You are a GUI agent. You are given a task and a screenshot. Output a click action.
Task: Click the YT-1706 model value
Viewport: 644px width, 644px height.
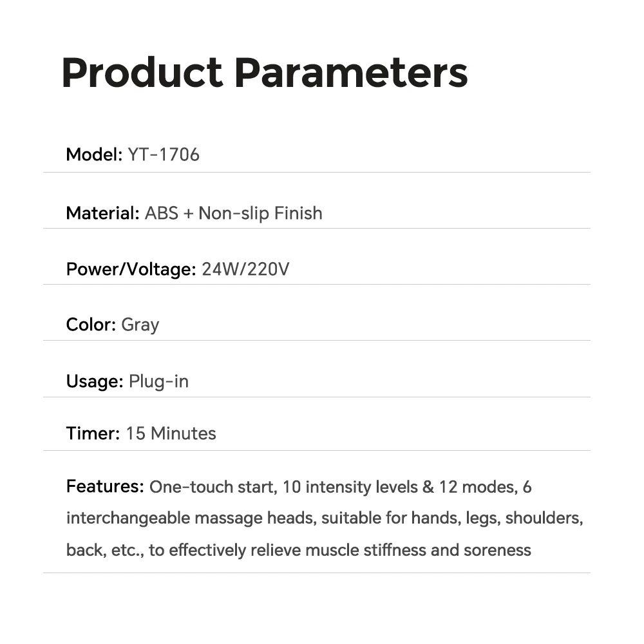164,155
